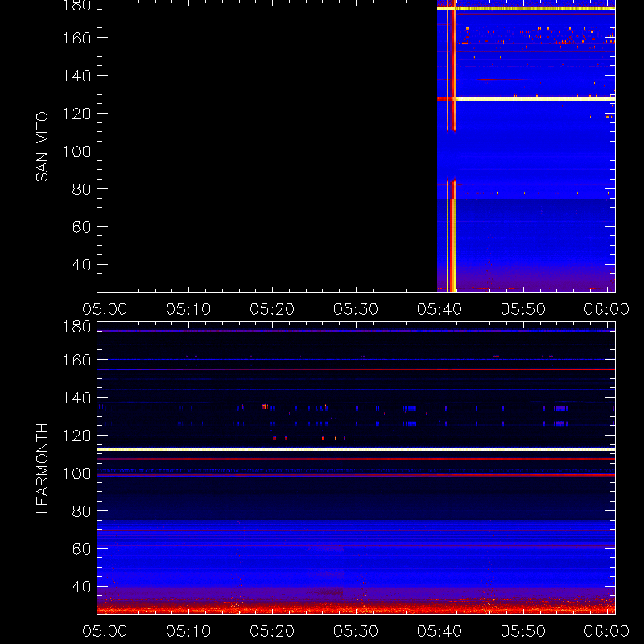
Task: Click 05:30 time label under LEARMONTH plot
Action: (356, 631)
